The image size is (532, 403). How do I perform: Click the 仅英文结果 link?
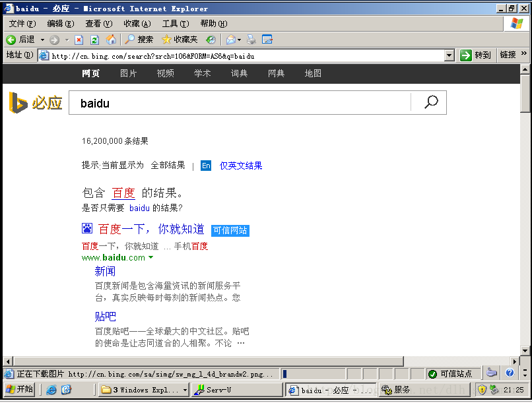[241, 166]
